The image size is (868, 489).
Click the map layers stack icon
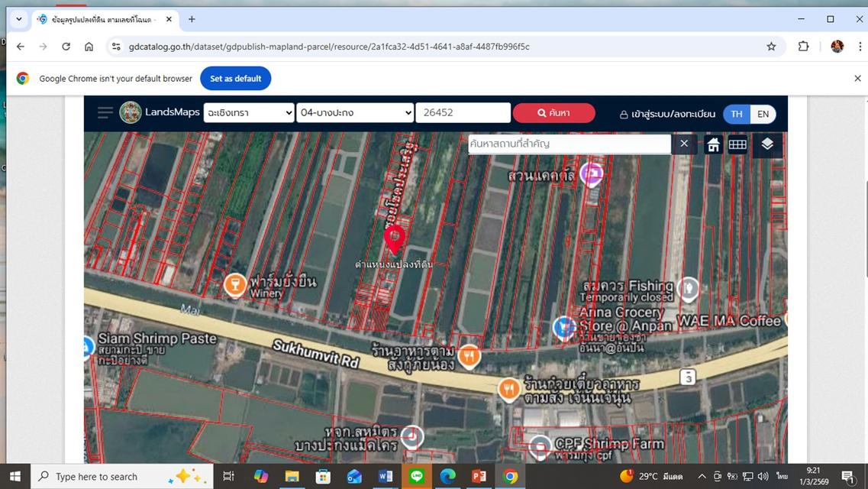767,144
